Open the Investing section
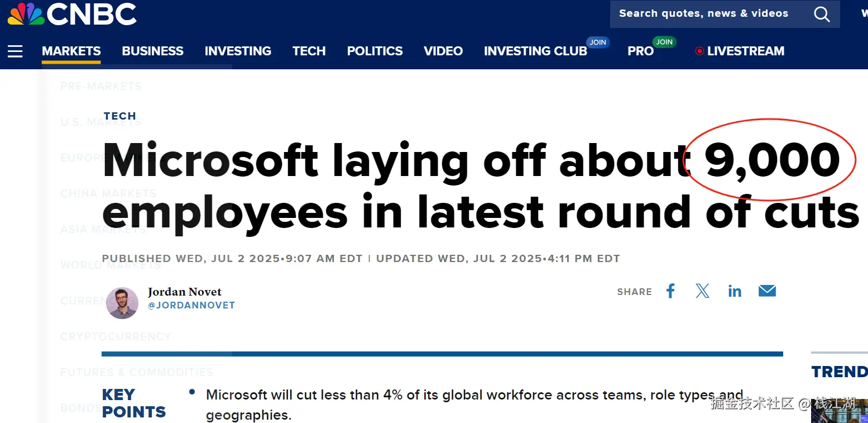Image resolution: width=868 pixels, height=423 pixels. 238,51
